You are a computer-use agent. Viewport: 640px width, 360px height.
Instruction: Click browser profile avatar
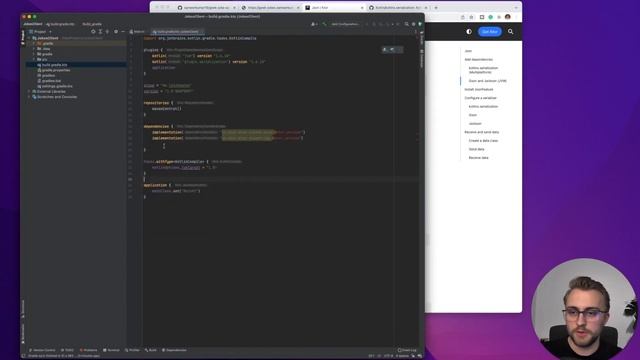(507, 17)
